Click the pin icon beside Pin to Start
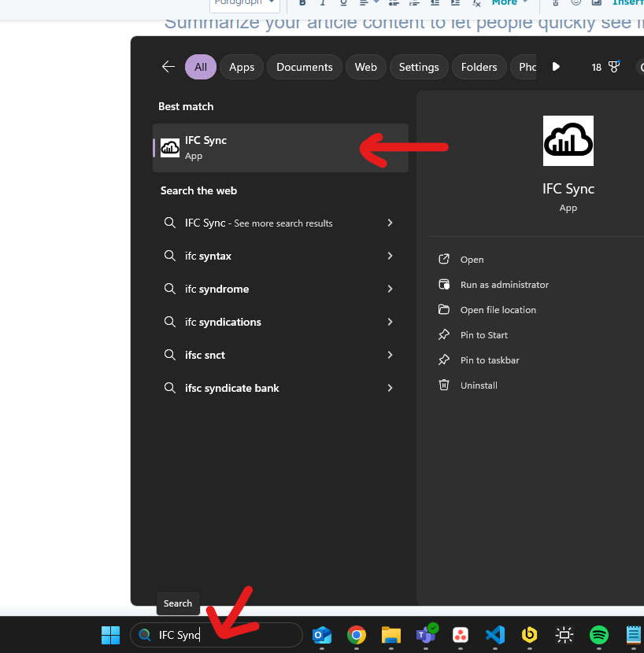Viewport: 644px width, 653px height. [x=444, y=335]
